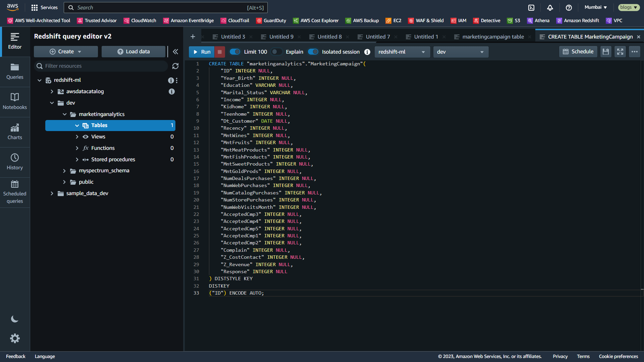Open query History in sidebar

[x=15, y=162]
